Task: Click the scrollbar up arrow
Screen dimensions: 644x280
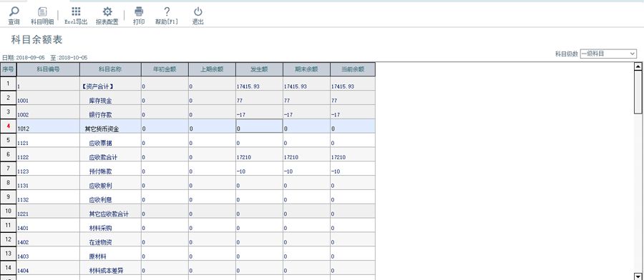Action: pyautogui.click(x=638, y=66)
